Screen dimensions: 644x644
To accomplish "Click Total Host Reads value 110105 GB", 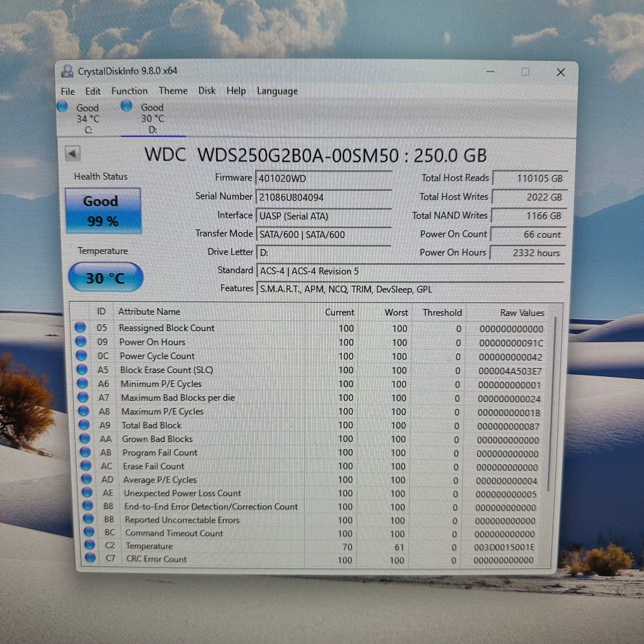I will 530,178.
